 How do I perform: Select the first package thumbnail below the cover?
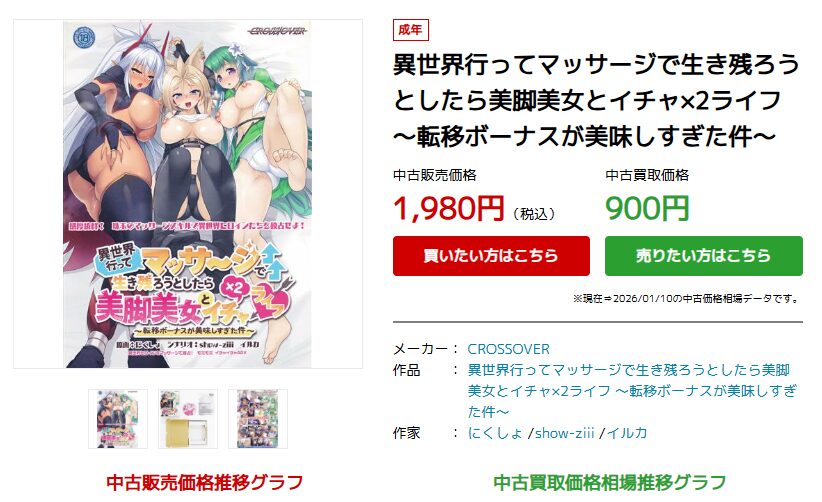pos(118,419)
